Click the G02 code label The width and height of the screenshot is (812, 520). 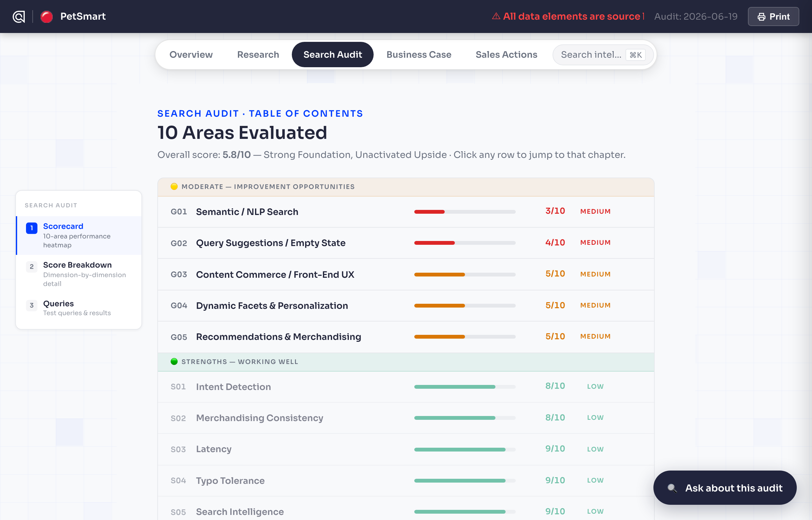click(179, 243)
